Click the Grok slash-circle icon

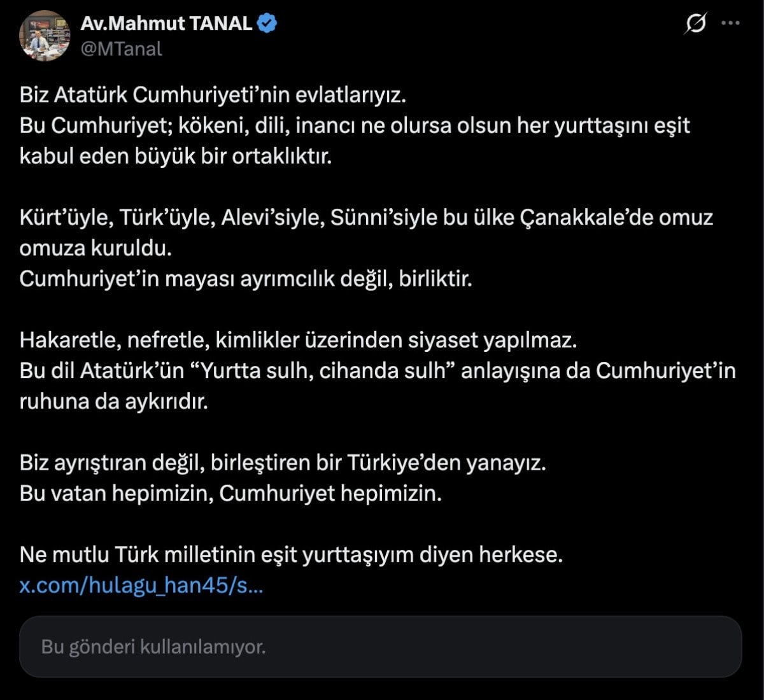point(695,24)
